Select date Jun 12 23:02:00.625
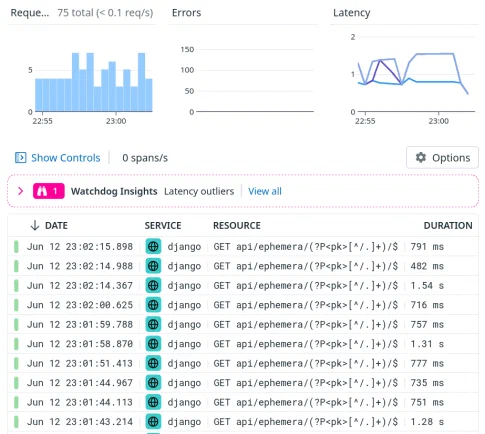The height and width of the screenshot is (434, 485). tap(80, 305)
